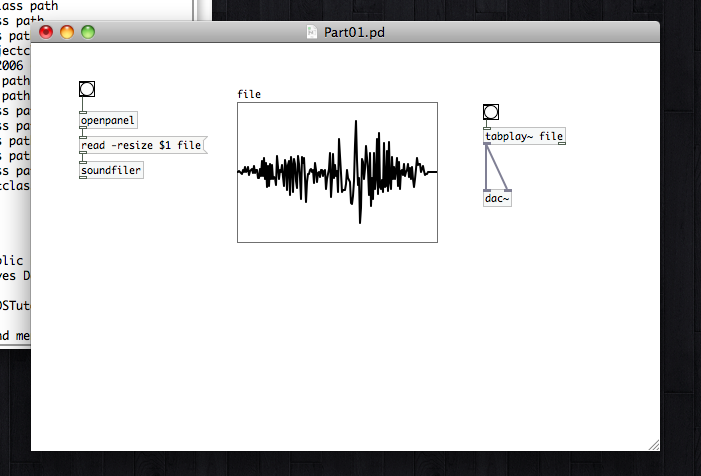
Task: Select the openpanel object box
Action: point(108,121)
